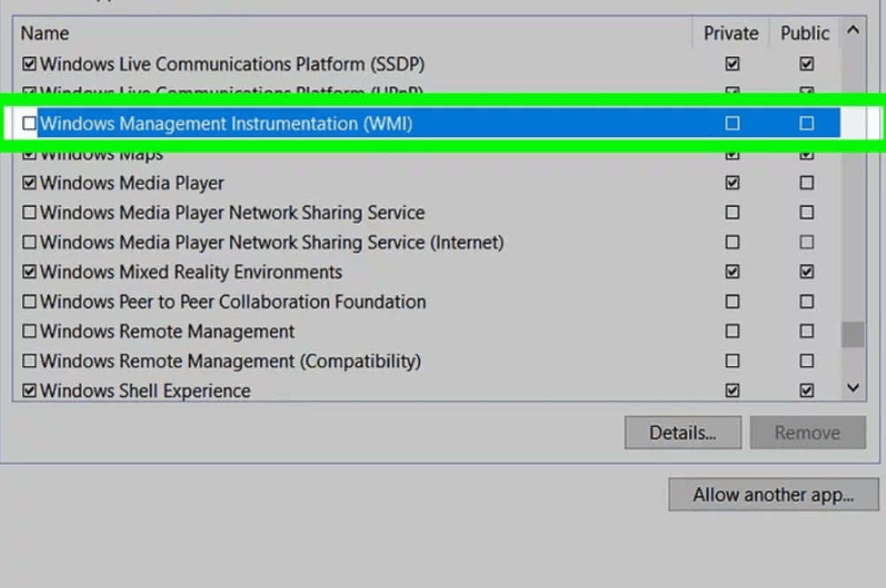
Task: Select Windows Peer to Peer Collaboration Foundation text
Action: pos(233,302)
